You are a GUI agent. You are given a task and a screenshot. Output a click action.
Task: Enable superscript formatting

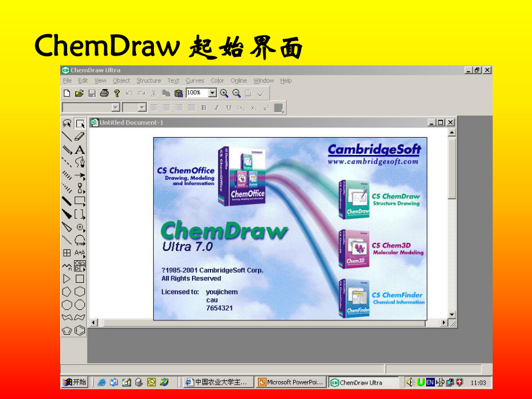(265, 108)
